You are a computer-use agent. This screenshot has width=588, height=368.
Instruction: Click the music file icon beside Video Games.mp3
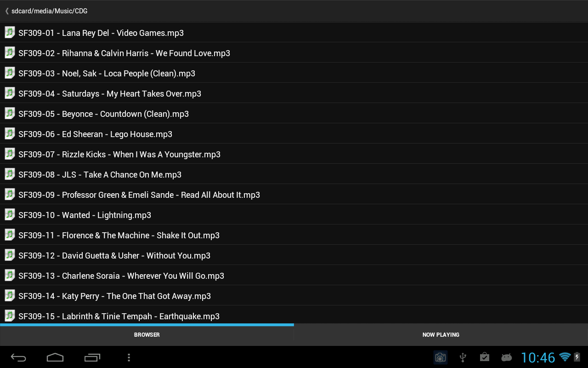pyautogui.click(x=10, y=32)
